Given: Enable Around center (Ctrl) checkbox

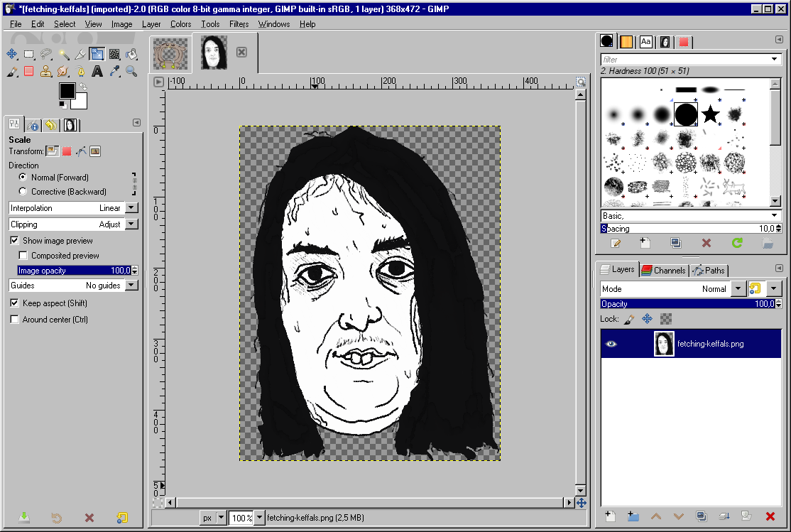Looking at the screenshot, I should click(15, 319).
